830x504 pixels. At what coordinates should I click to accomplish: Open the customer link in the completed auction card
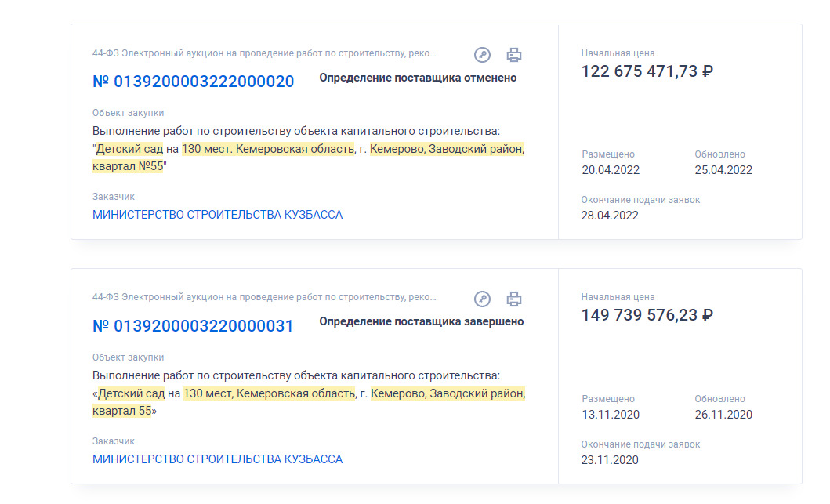[x=218, y=459]
